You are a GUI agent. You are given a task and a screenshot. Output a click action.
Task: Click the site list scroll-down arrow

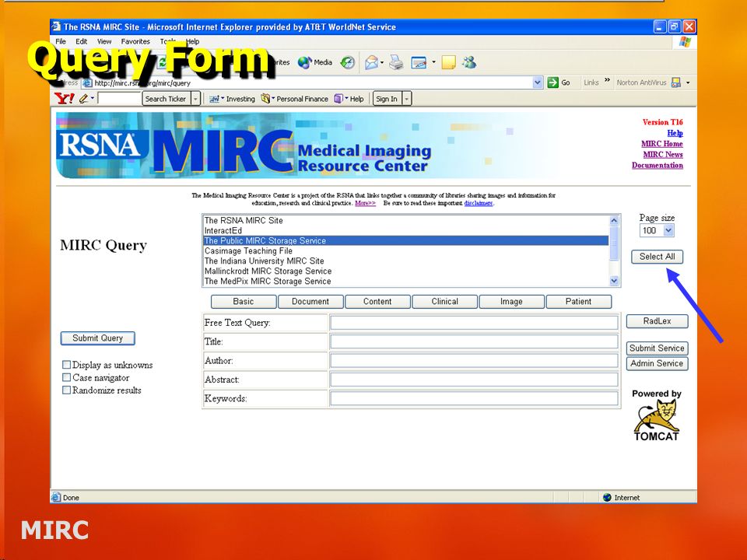(614, 281)
